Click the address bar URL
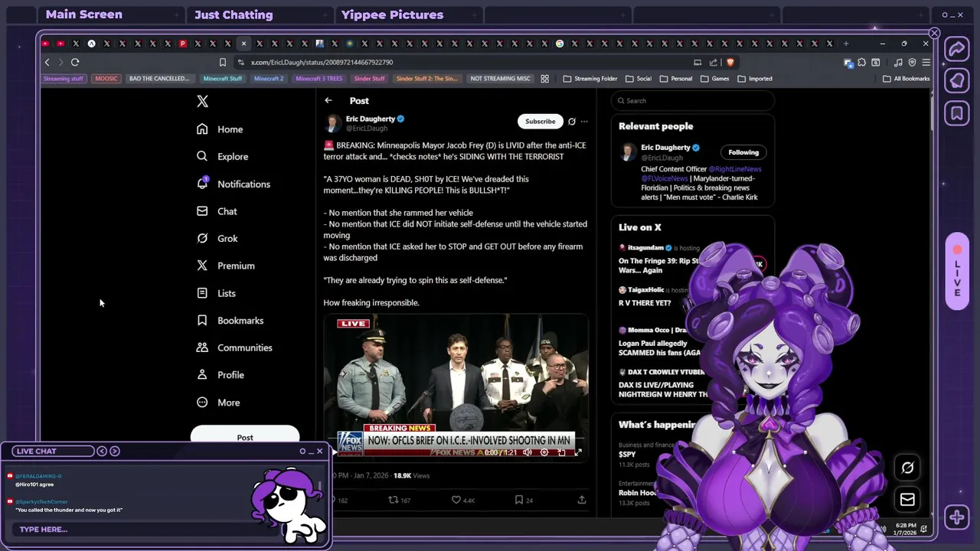The height and width of the screenshot is (551, 980). 322,62
